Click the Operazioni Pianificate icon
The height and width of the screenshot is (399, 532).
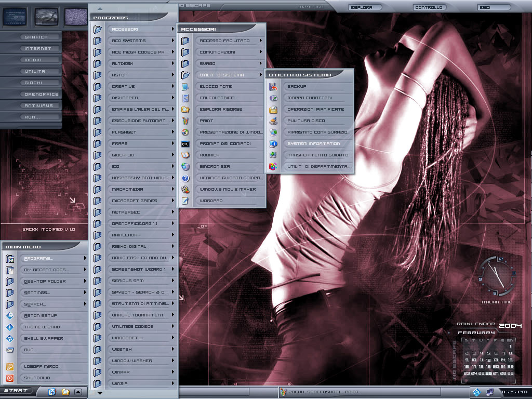(x=273, y=110)
